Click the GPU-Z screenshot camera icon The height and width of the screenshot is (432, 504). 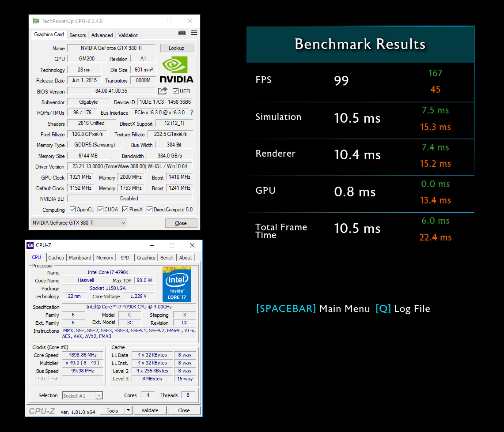click(182, 33)
